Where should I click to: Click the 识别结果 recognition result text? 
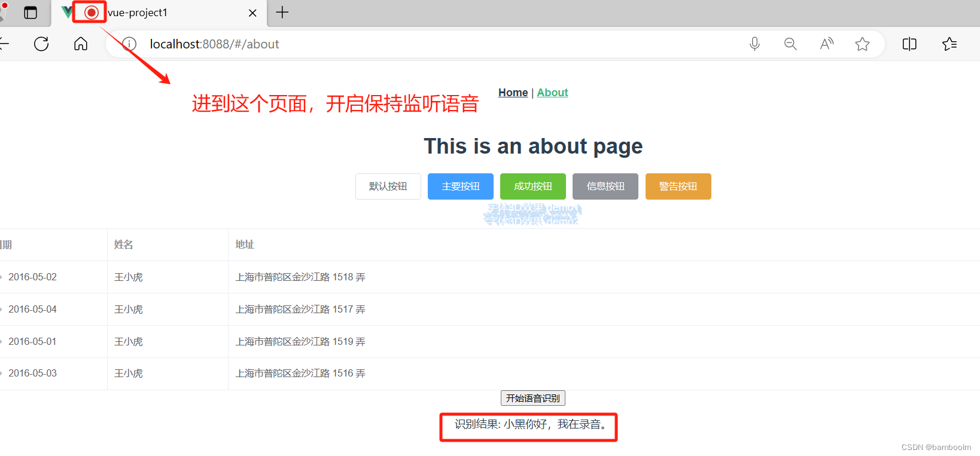[x=532, y=424]
